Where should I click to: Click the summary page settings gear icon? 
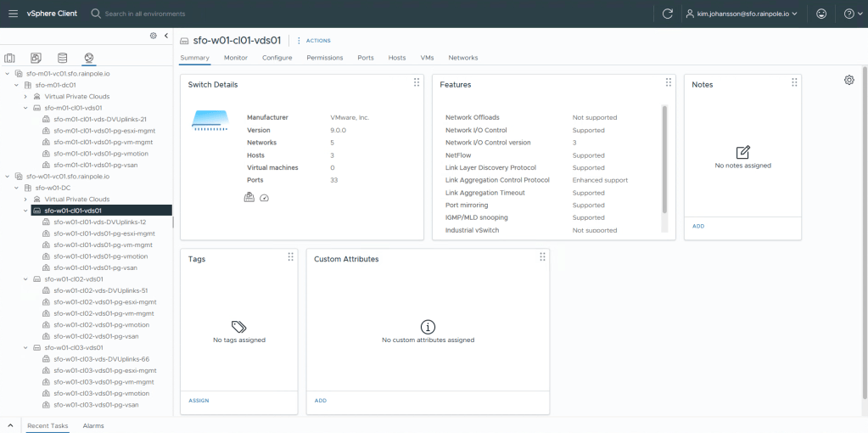[x=848, y=80]
